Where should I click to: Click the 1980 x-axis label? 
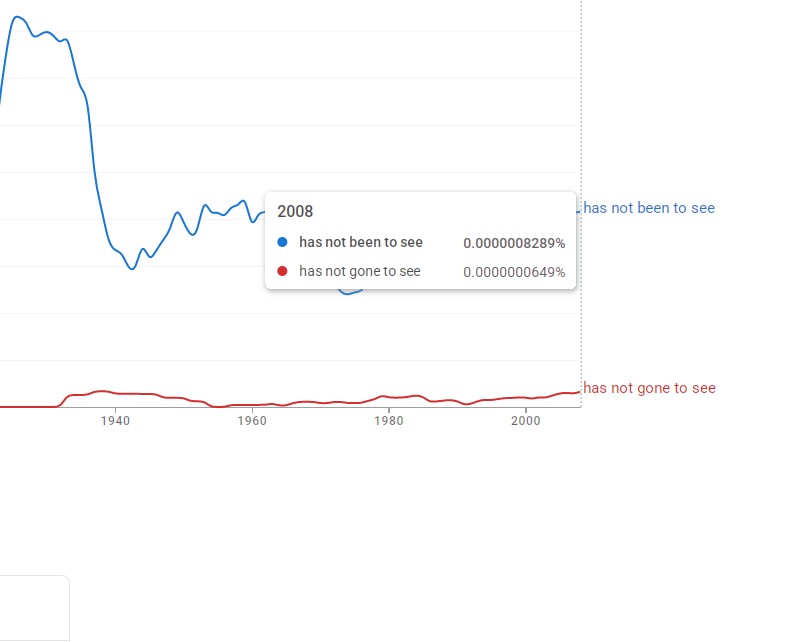click(388, 422)
